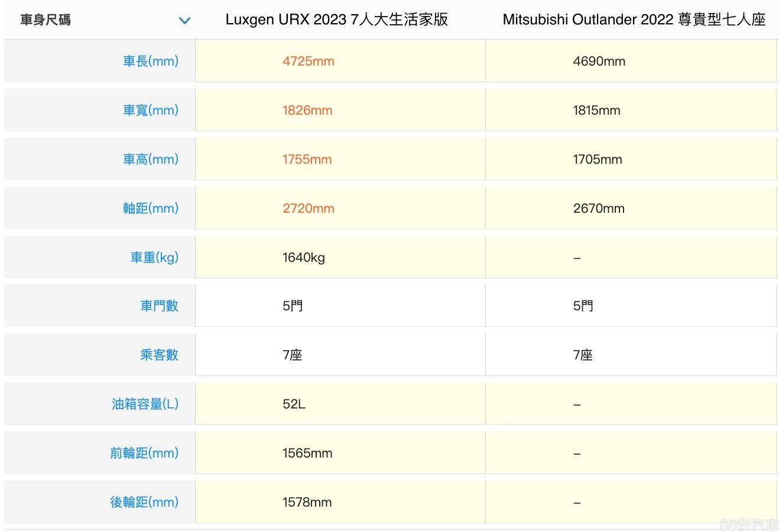Click the Outlander 4690mm length cell

tap(599, 61)
